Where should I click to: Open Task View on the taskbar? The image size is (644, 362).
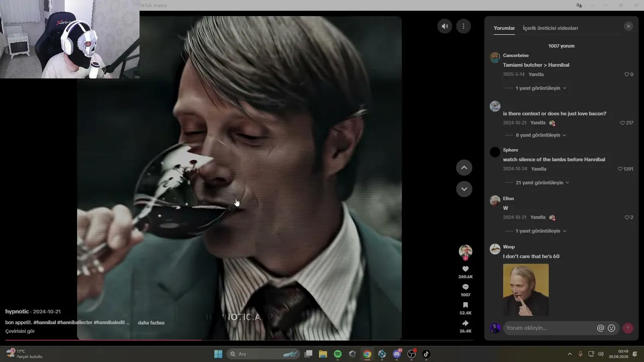pos(309,354)
